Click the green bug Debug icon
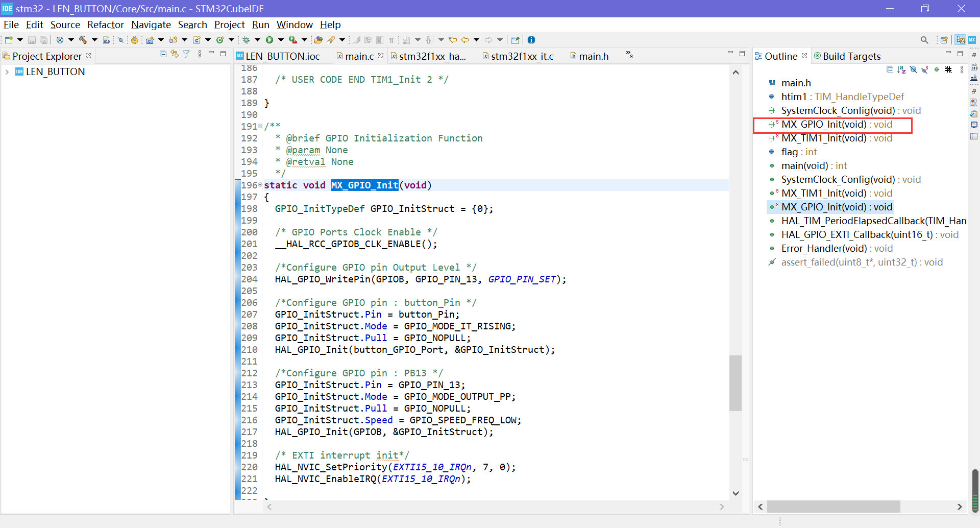This screenshot has width=980, height=528. coord(247,40)
